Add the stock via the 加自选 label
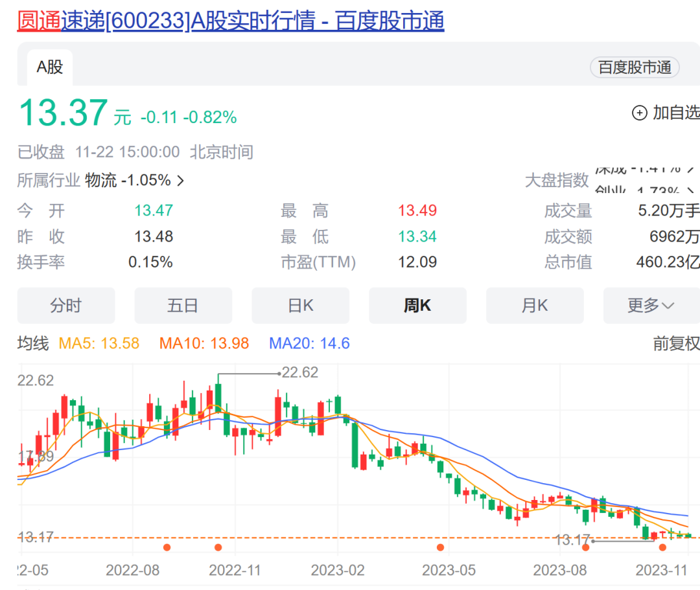Viewport: 700px width, 590px height. click(x=676, y=113)
